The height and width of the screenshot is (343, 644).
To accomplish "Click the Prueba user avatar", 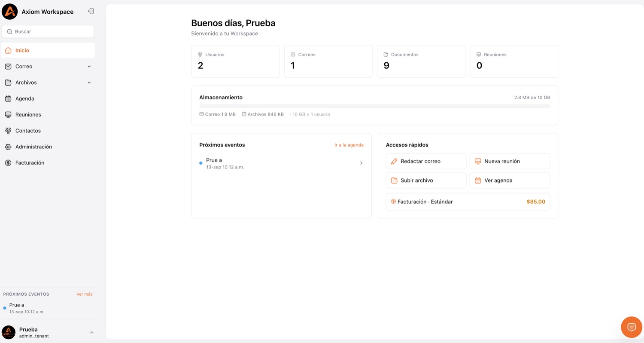I will (9, 332).
